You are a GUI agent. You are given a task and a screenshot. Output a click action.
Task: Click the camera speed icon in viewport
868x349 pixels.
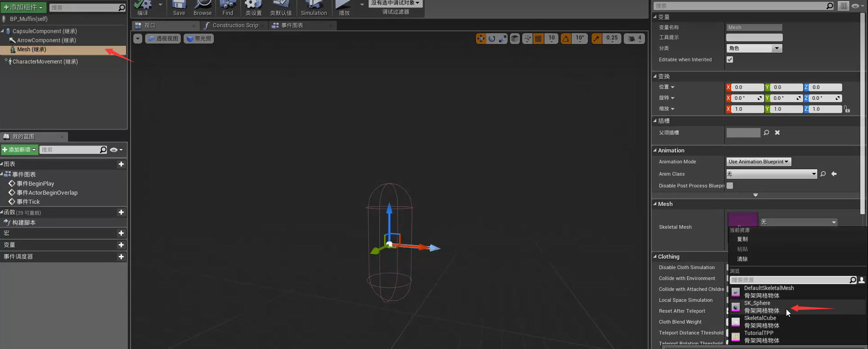[x=631, y=39]
